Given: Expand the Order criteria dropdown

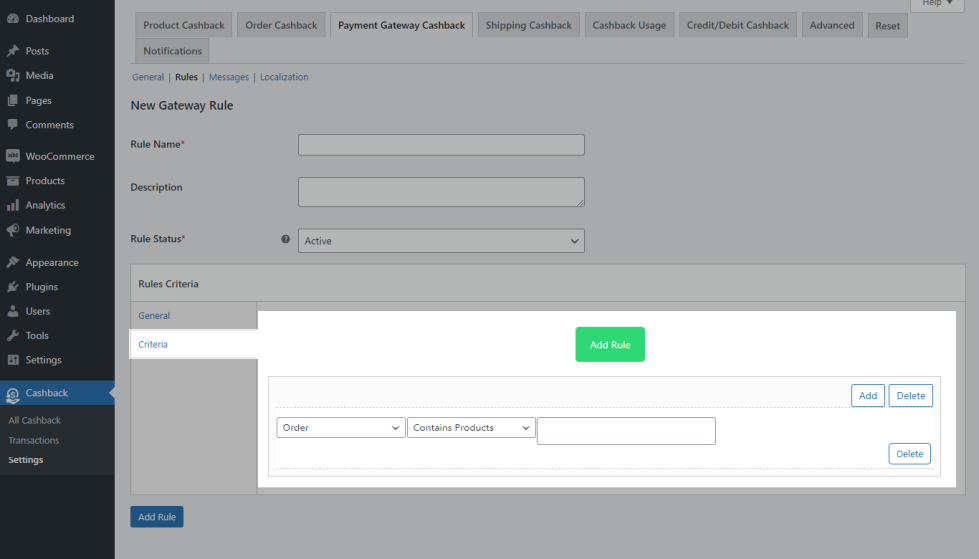Looking at the screenshot, I should click(340, 428).
